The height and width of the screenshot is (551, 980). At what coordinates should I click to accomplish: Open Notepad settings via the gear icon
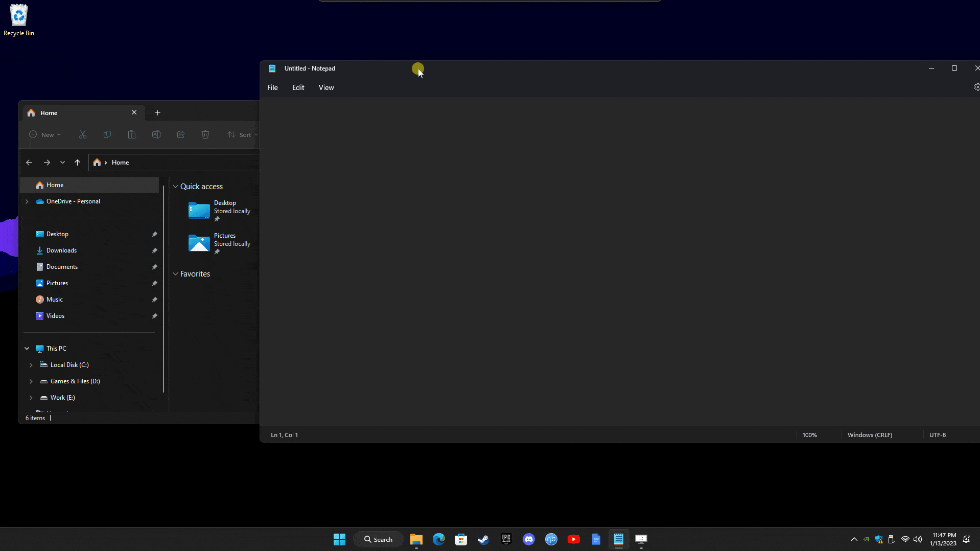pos(976,87)
